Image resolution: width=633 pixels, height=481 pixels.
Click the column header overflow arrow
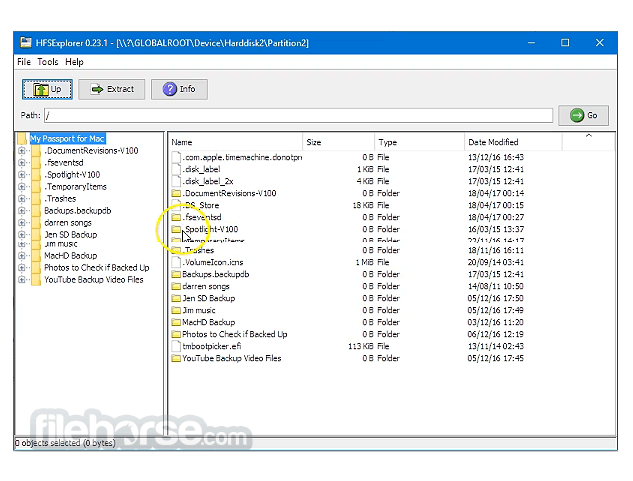coord(589,136)
